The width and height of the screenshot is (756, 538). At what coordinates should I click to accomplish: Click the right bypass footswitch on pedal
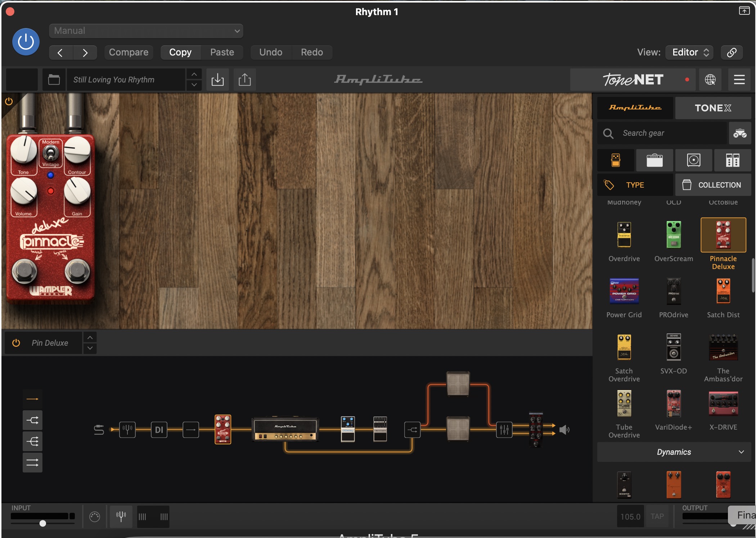(x=77, y=270)
